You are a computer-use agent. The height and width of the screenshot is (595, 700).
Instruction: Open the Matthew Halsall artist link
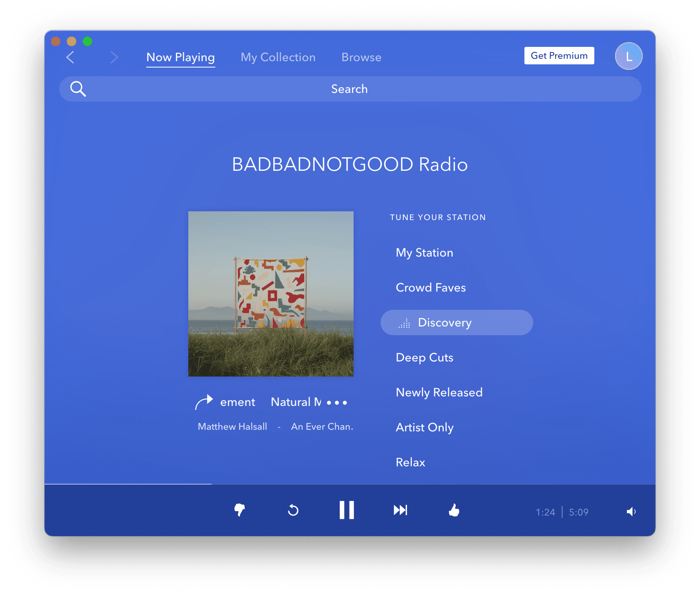(232, 427)
